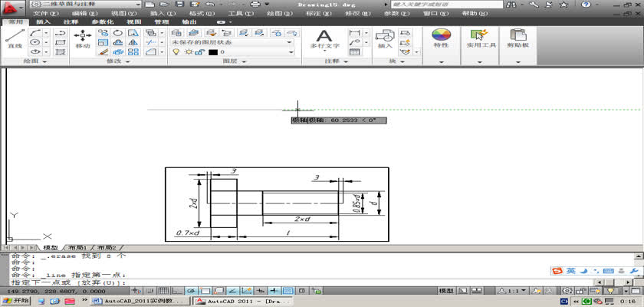Screen dimensions: 644x307
Task: Click the Plot/Print icon in quick access toolbar
Action: click(255, 4)
